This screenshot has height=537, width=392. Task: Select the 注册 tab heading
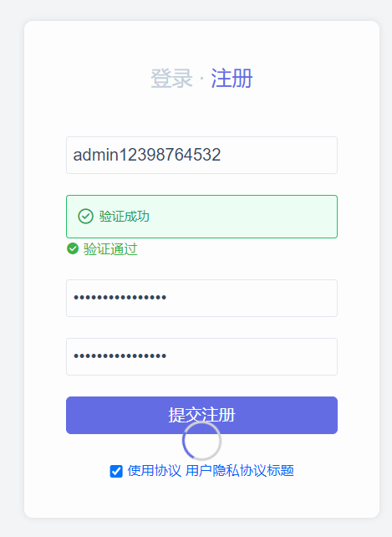click(232, 79)
